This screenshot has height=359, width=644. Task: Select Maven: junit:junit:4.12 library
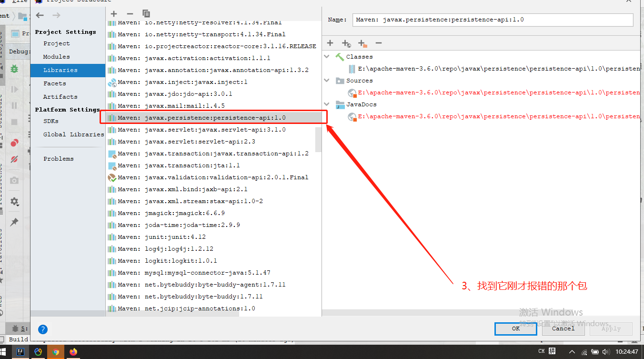214,237
